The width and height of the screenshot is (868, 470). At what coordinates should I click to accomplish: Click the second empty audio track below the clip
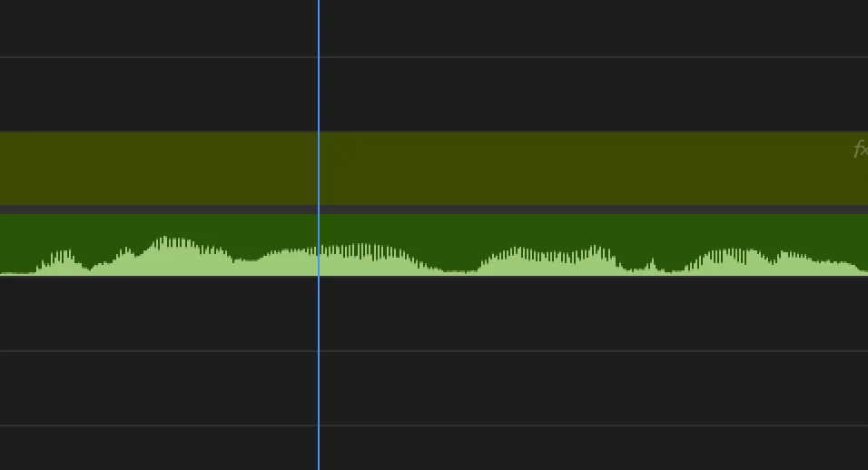pos(434,388)
